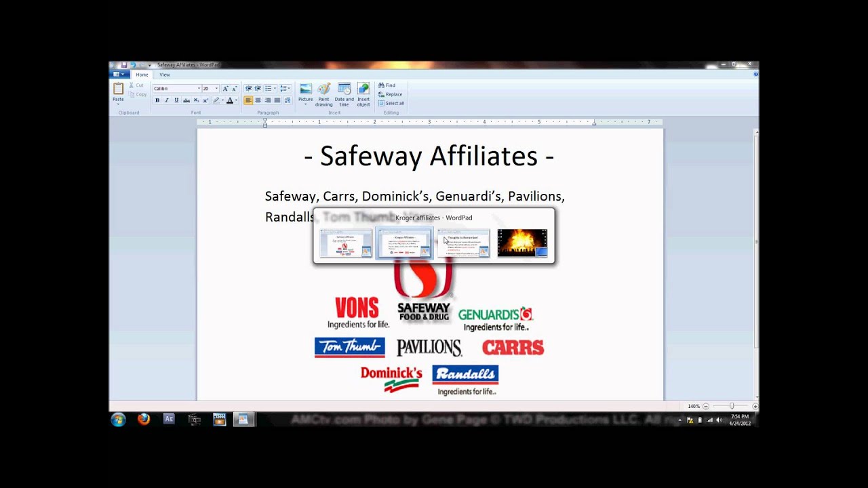This screenshot has width=868, height=488.
Task: Open the WordPad application menu button
Action: point(118,75)
